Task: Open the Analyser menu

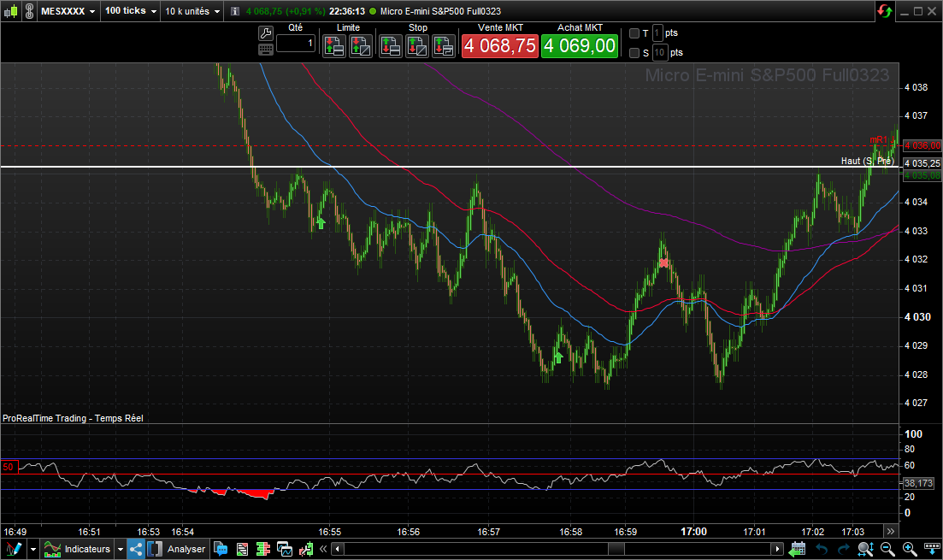Action: (x=186, y=549)
